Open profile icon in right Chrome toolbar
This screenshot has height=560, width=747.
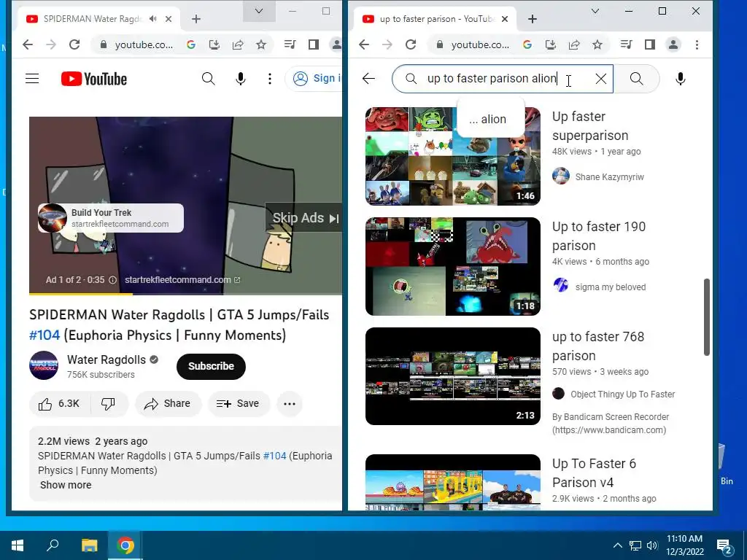673,44
